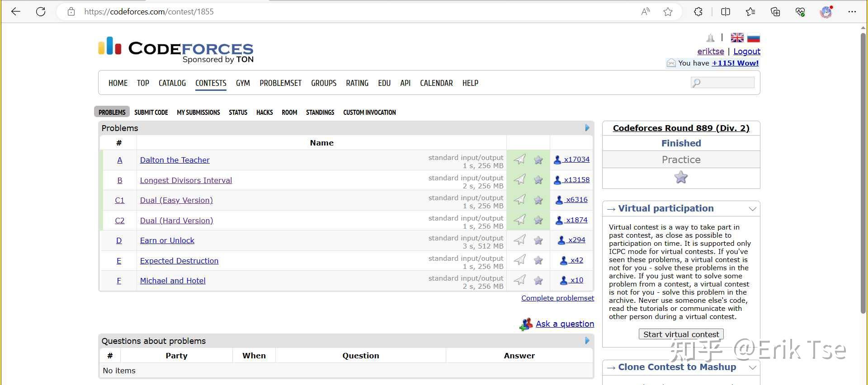Click submit paper-plane icon for Dalton the Teacher

[520, 160]
